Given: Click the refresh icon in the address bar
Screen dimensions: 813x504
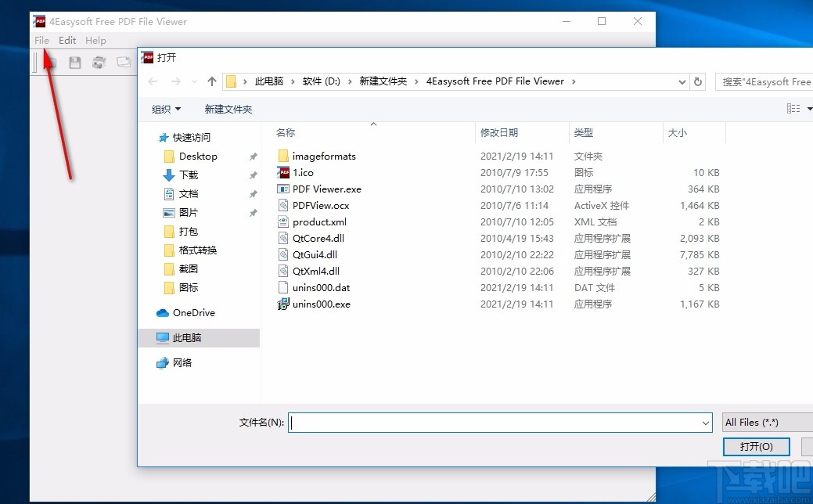Looking at the screenshot, I should (x=698, y=81).
